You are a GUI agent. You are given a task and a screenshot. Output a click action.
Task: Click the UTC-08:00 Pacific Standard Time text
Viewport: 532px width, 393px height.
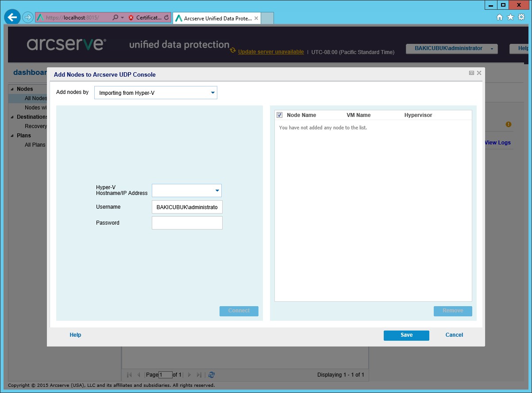[x=353, y=52]
